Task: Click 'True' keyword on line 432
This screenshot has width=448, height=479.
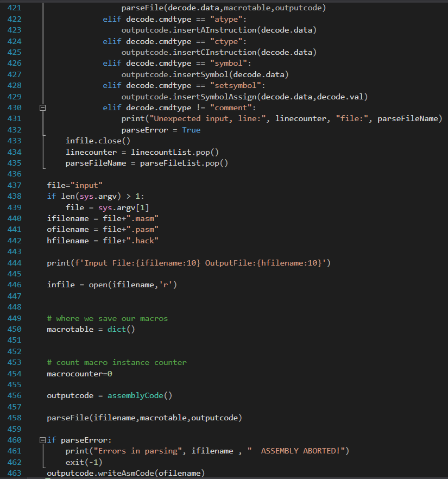Action: point(191,130)
